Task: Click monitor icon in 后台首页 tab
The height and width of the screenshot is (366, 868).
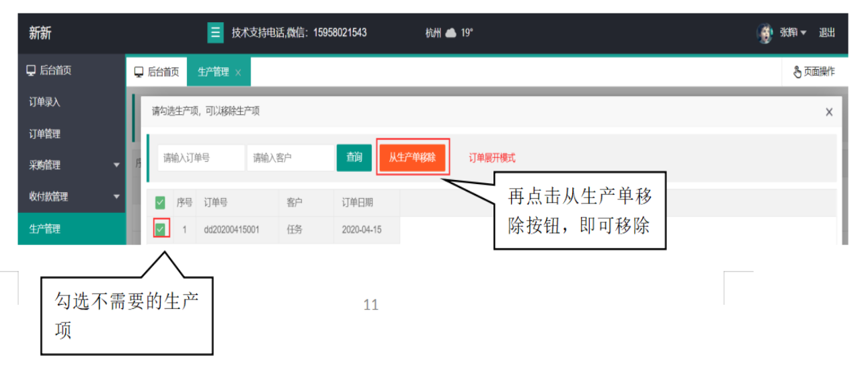Action: click(x=139, y=72)
